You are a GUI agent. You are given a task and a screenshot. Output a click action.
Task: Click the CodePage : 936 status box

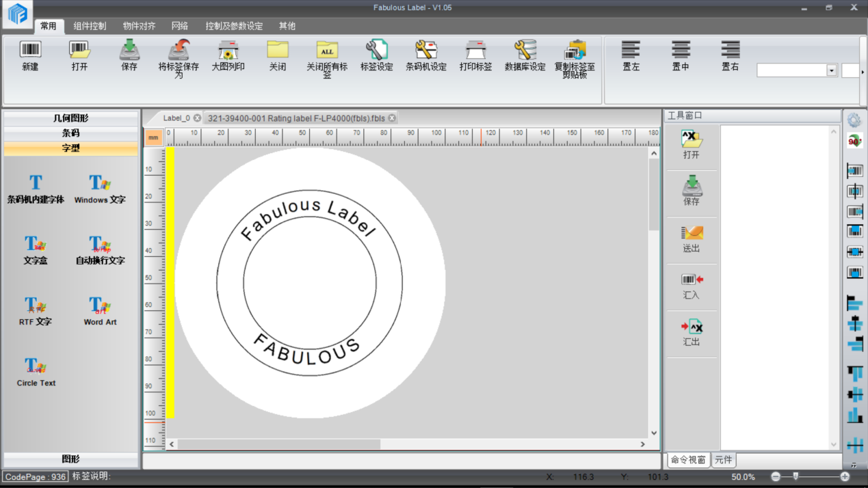(x=36, y=476)
